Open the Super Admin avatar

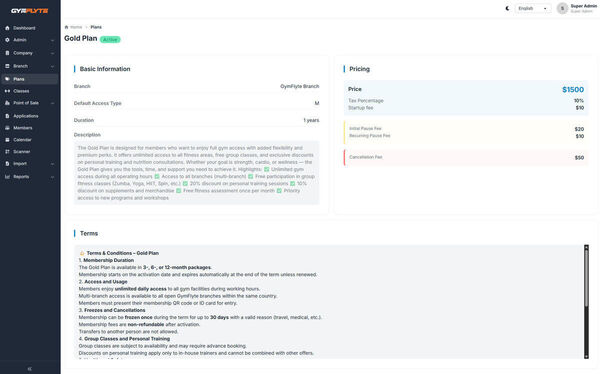562,8
